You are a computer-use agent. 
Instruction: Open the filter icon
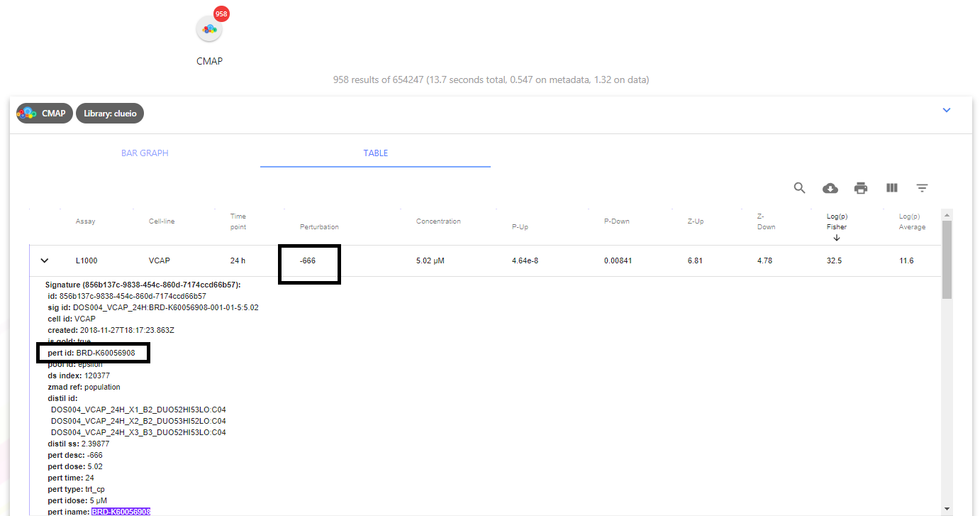(922, 187)
